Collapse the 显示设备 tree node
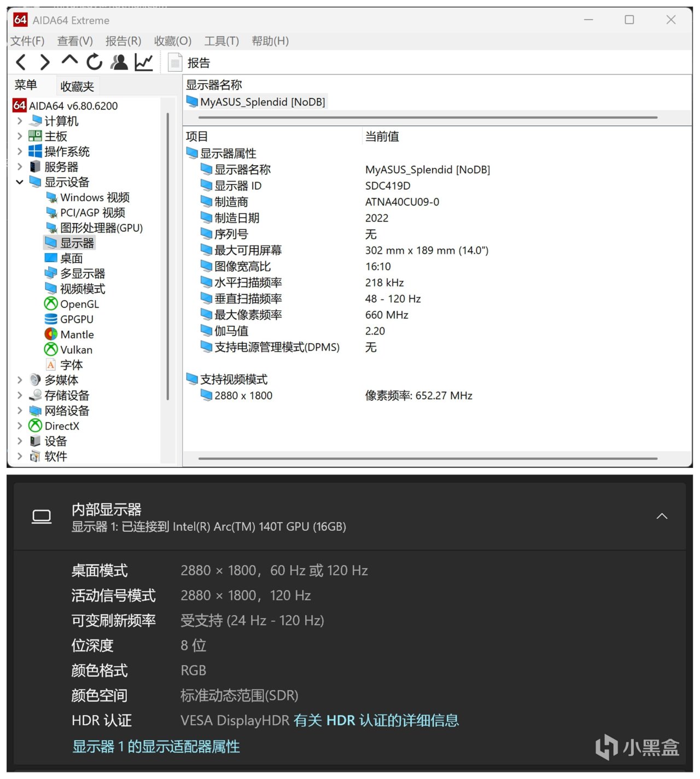The width and height of the screenshot is (700, 779). coord(20,182)
